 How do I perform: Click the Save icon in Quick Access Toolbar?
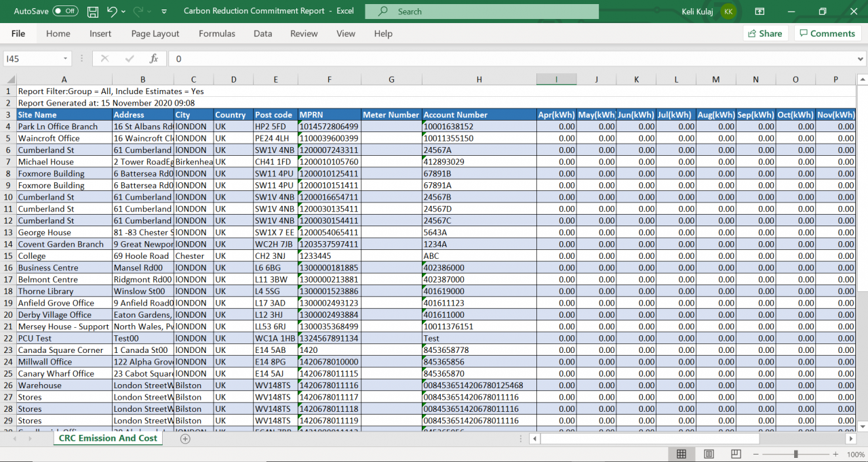[x=92, y=11]
